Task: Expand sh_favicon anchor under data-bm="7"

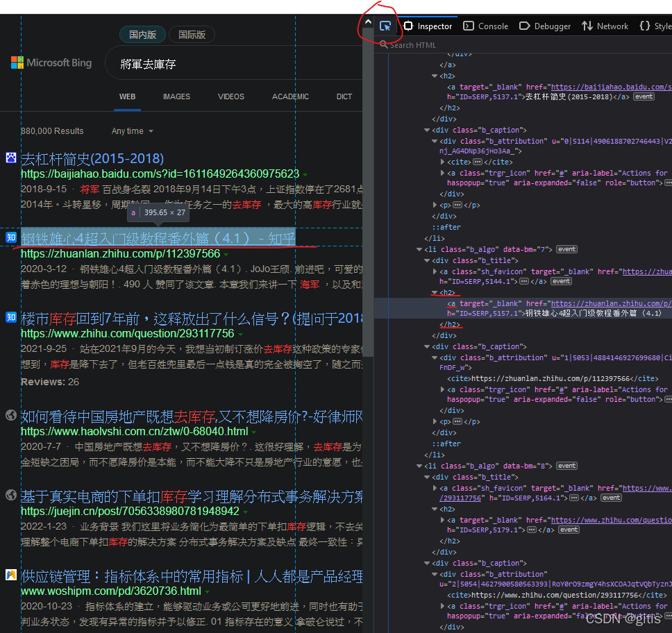Action: (x=435, y=271)
